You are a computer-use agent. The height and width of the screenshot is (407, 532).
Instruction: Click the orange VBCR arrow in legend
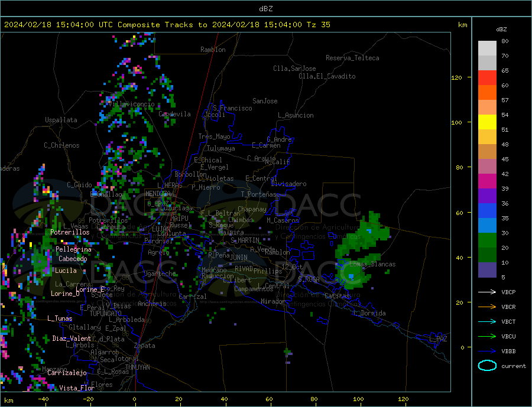(487, 307)
